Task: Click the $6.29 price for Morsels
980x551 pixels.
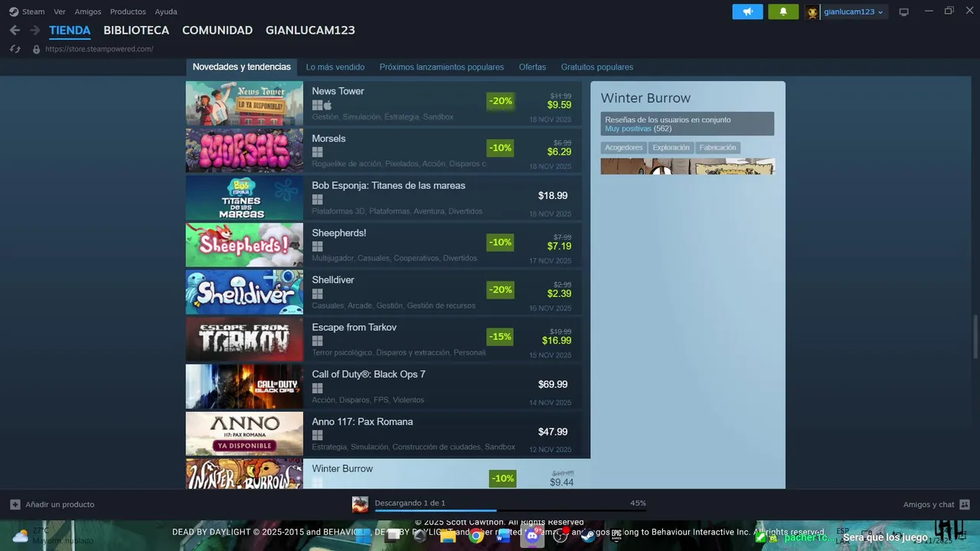Action: 559,152
